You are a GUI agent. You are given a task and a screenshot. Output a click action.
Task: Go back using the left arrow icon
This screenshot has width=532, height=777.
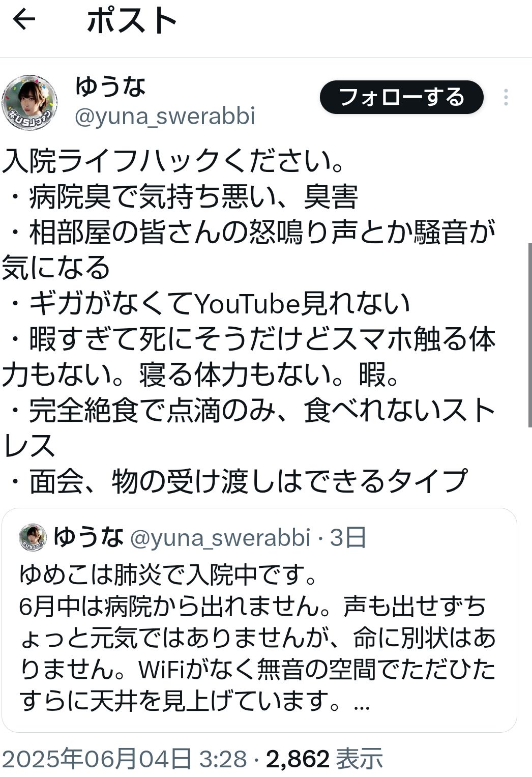[x=24, y=20]
